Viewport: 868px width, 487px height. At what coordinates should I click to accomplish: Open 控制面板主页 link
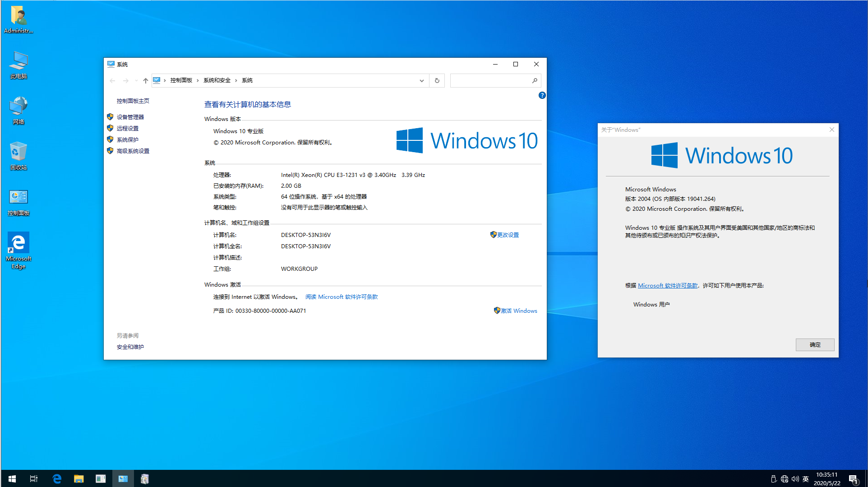tap(133, 101)
